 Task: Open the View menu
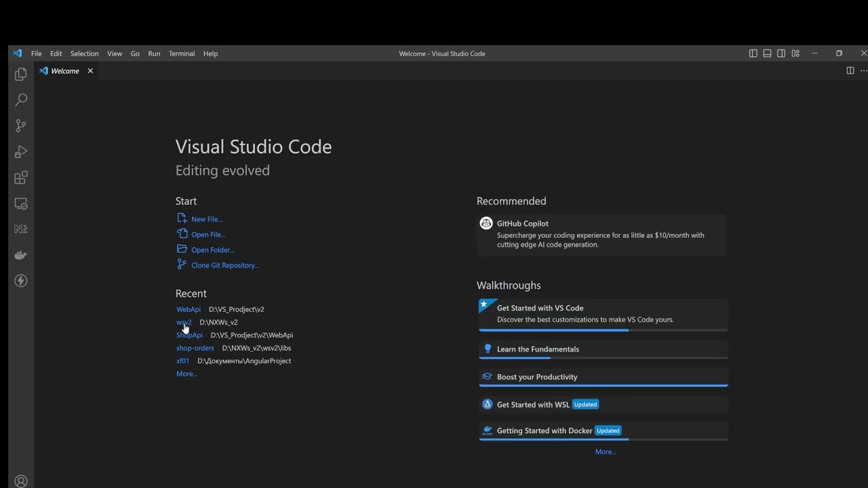tap(115, 54)
